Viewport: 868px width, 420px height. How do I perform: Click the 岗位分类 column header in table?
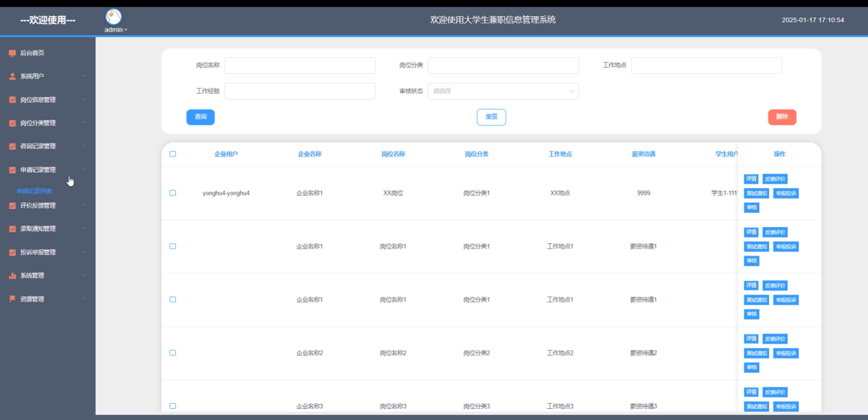point(477,154)
